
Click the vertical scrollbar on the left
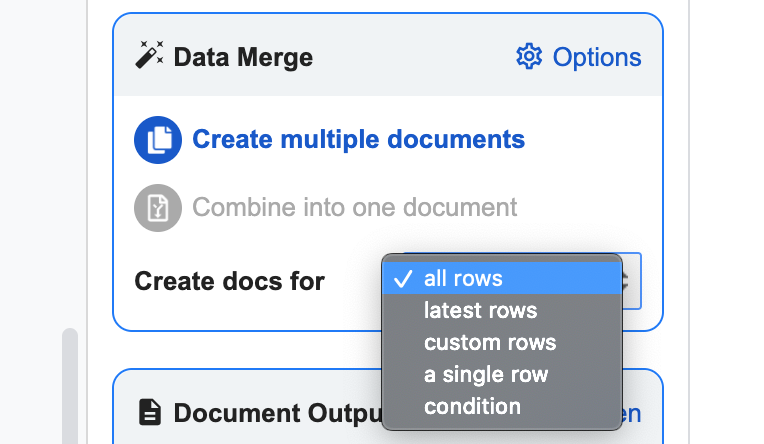[x=69, y=385]
